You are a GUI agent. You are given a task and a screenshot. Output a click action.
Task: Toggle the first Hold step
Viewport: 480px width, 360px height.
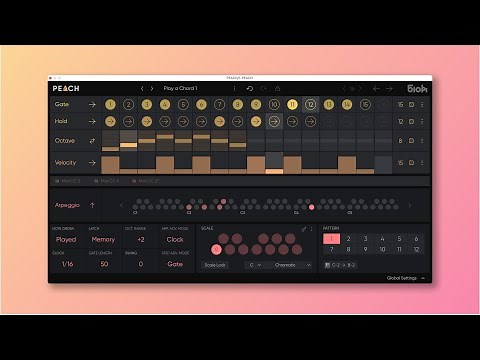pos(110,121)
